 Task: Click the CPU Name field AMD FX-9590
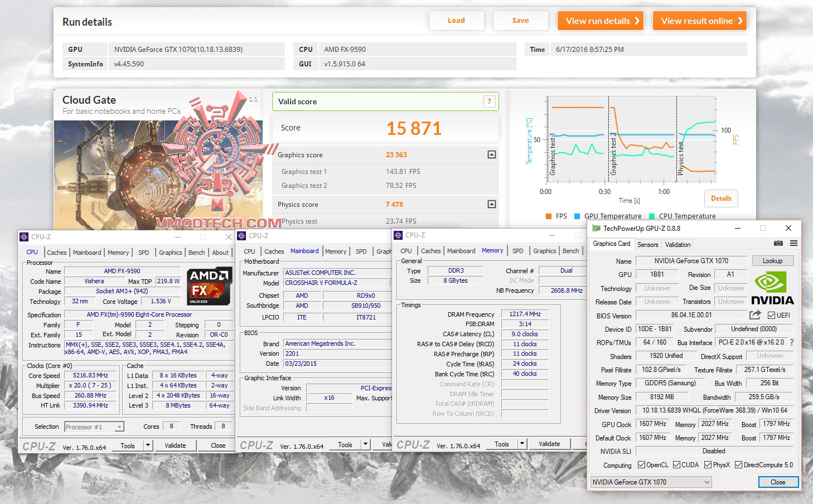(122, 272)
